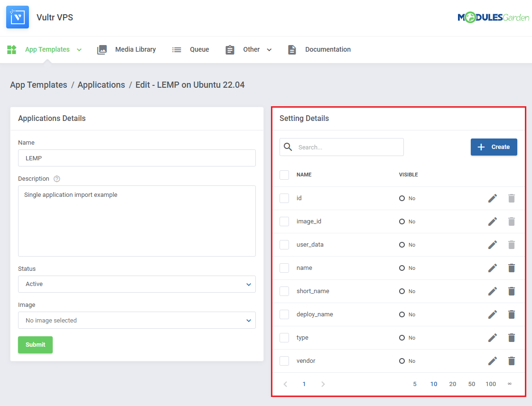Edit the vendor setting pencil icon

pos(493,361)
